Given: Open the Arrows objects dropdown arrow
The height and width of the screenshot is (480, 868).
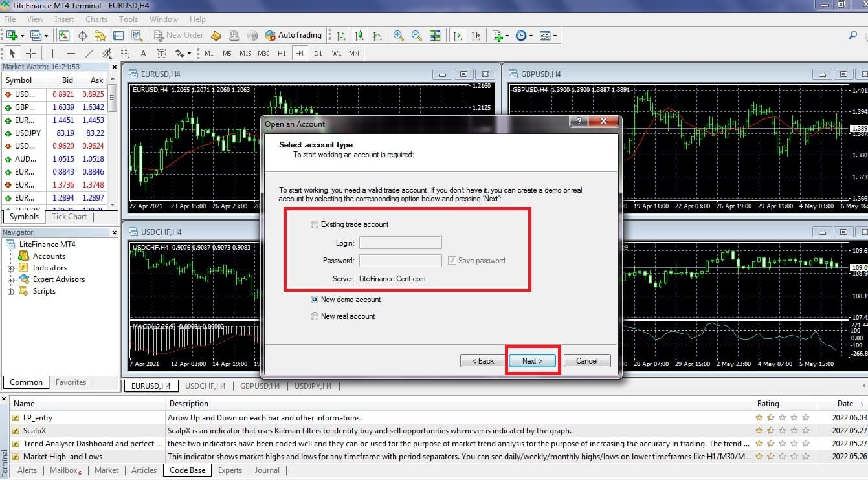Looking at the screenshot, I should [x=189, y=54].
